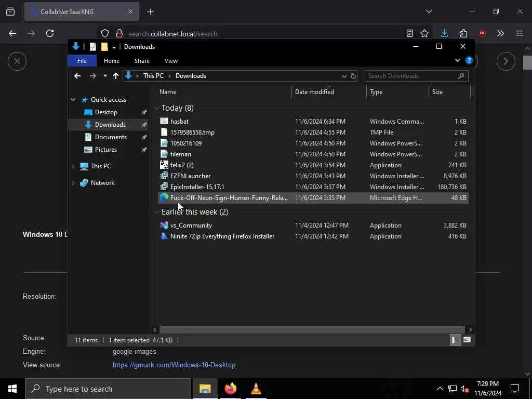Select the felix2 (2) application icon
Screen dimensions: 532x399
pyautogui.click(x=164, y=165)
